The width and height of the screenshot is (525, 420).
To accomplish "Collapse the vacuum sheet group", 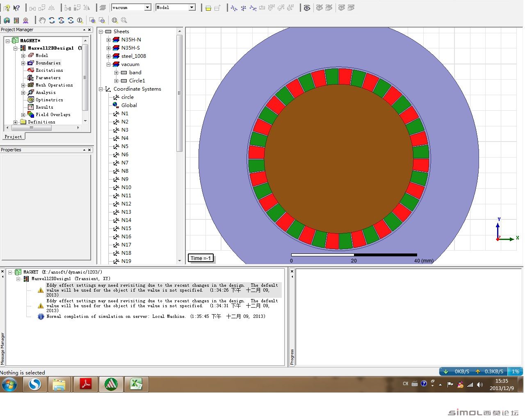I will (x=109, y=64).
